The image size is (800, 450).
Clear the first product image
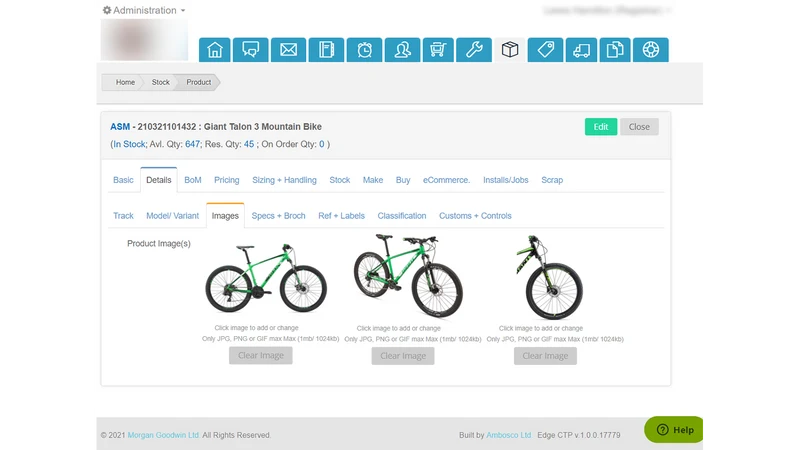pyautogui.click(x=261, y=356)
